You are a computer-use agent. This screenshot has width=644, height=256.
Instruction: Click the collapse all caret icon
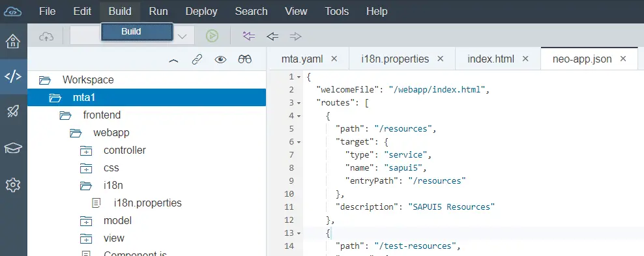(x=174, y=61)
